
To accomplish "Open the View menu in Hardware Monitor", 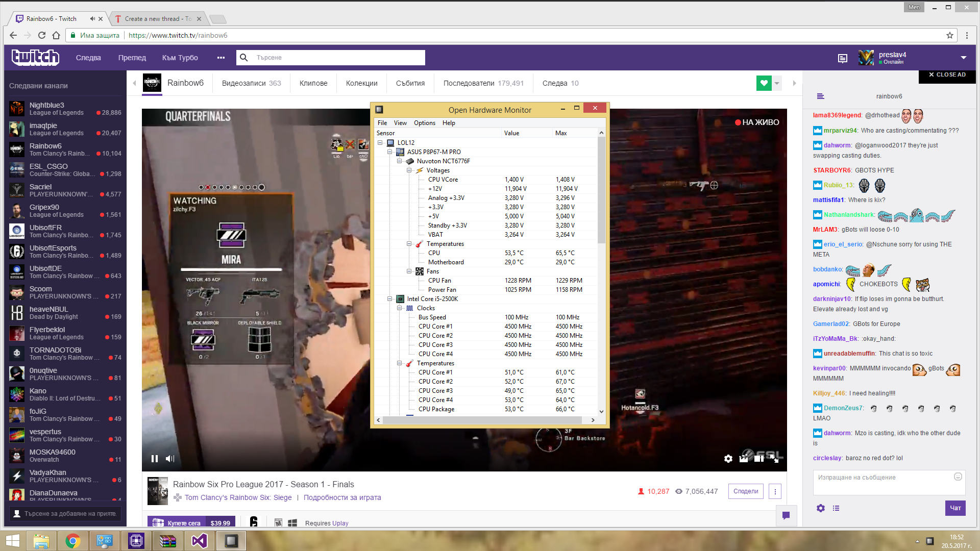I will (x=401, y=123).
